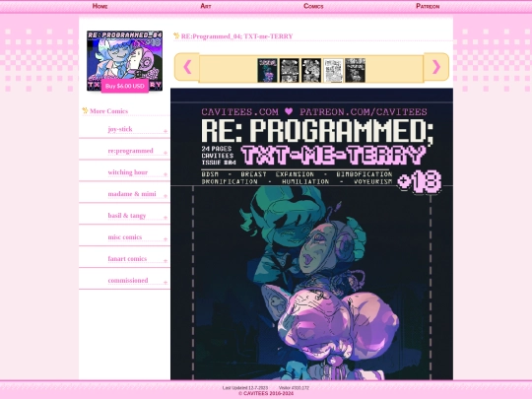Expand the re:programmed row plus icon
532x399 pixels.
pos(166,153)
